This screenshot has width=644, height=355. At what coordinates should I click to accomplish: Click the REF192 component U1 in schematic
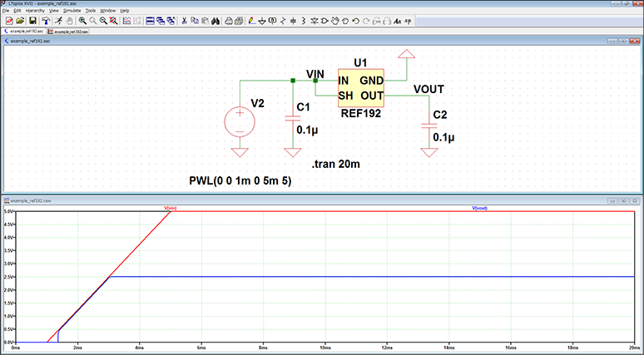(x=359, y=88)
